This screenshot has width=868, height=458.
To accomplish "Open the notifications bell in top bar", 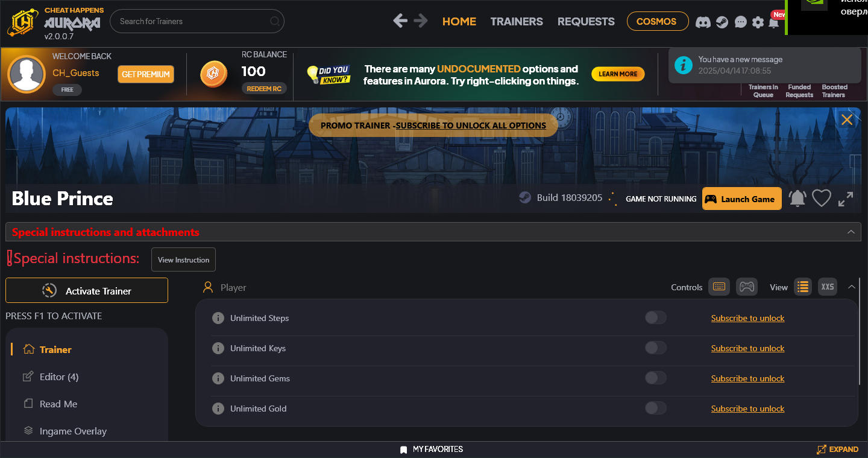I will (x=774, y=22).
